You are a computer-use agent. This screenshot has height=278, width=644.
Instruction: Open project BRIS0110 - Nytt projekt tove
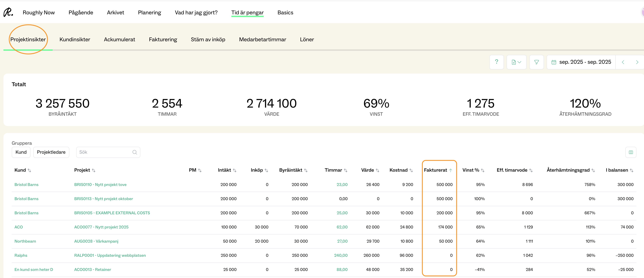tap(100, 185)
